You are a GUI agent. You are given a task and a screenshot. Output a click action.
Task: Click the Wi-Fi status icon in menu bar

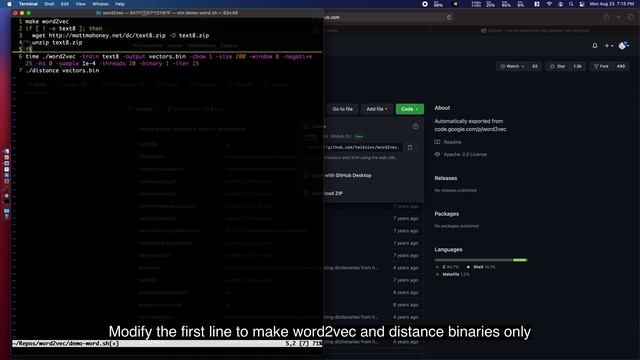[549, 4]
